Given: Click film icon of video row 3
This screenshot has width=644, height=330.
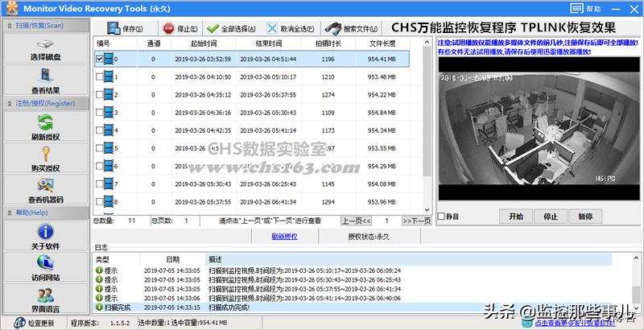Looking at the screenshot, I should (109, 113).
